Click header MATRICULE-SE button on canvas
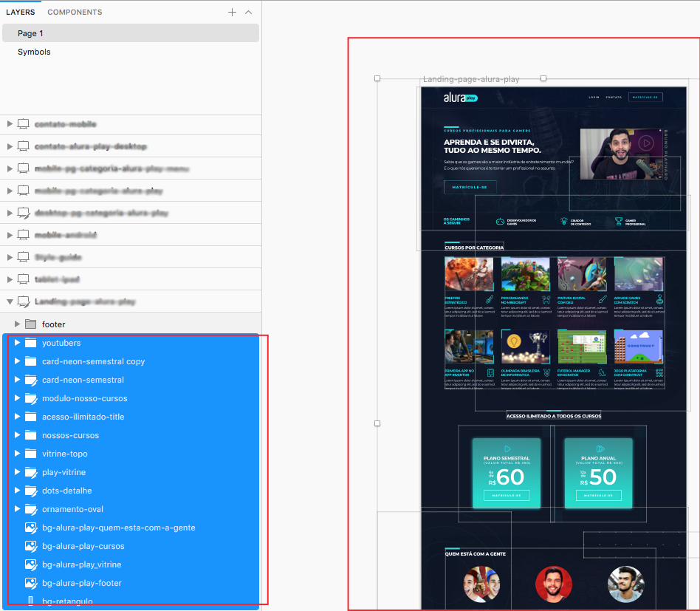The height and width of the screenshot is (611, 700). pos(645,97)
